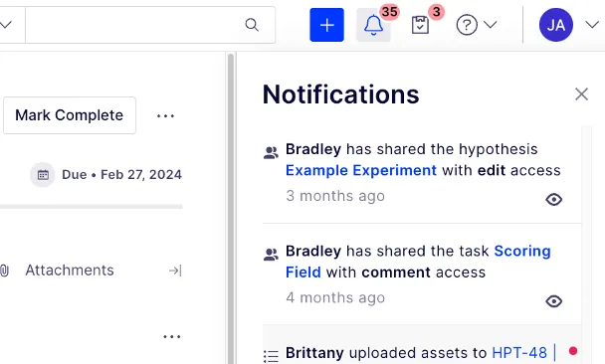Viewport: 605px width, 364px height.
Task: Click the Attachments paperclip icon
Action: [x=4, y=271]
